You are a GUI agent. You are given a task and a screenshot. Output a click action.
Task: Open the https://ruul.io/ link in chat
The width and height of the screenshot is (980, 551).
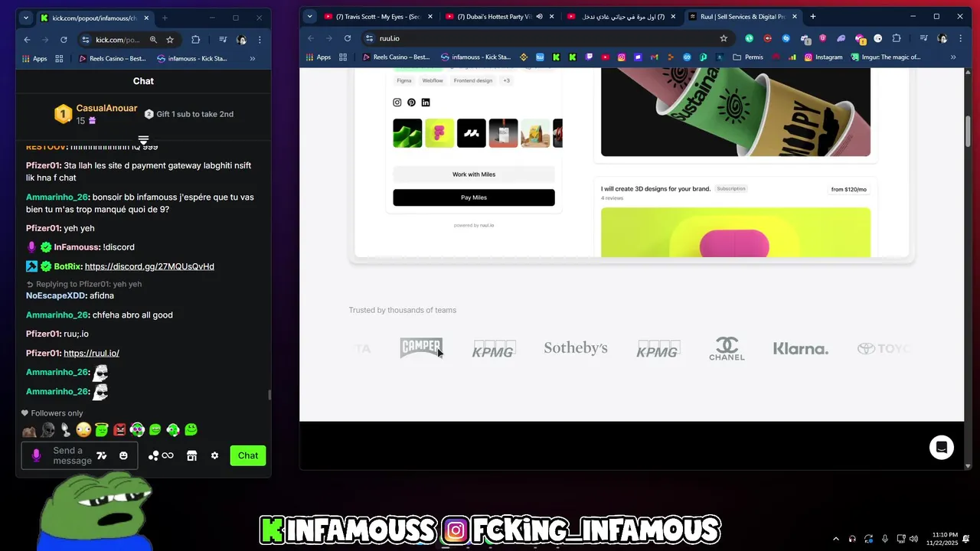(91, 353)
